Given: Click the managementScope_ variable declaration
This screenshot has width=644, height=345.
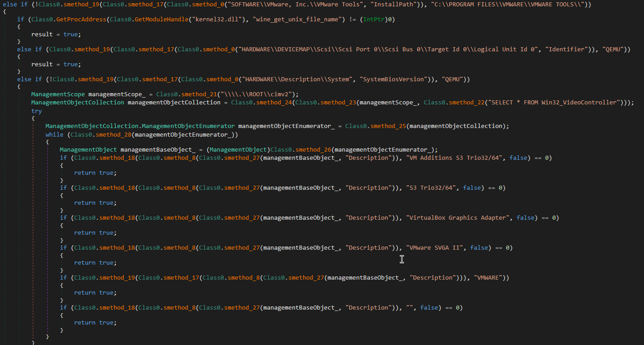Looking at the screenshot, I should (x=117, y=94).
